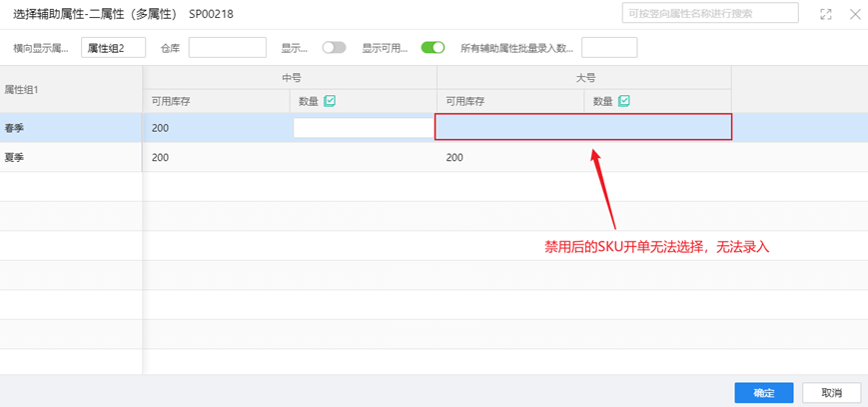Screen dimensions: 868x407
Task: Click the batch-fill icon beside 中号 数量
Action: click(330, 101)
